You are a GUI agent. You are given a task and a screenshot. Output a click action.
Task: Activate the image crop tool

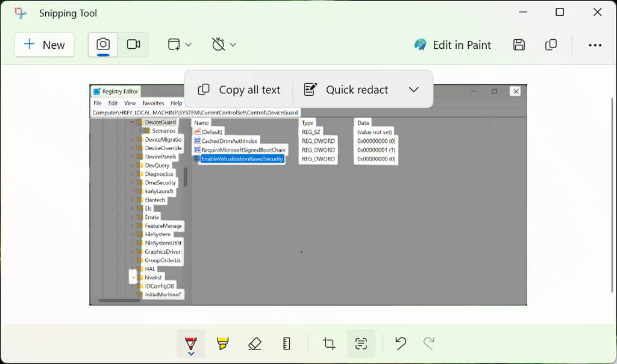[x=329, y=344]
